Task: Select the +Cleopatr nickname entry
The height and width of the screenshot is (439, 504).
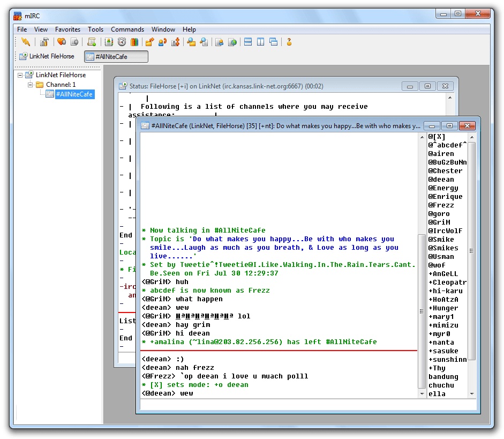Action: (447, 282)
